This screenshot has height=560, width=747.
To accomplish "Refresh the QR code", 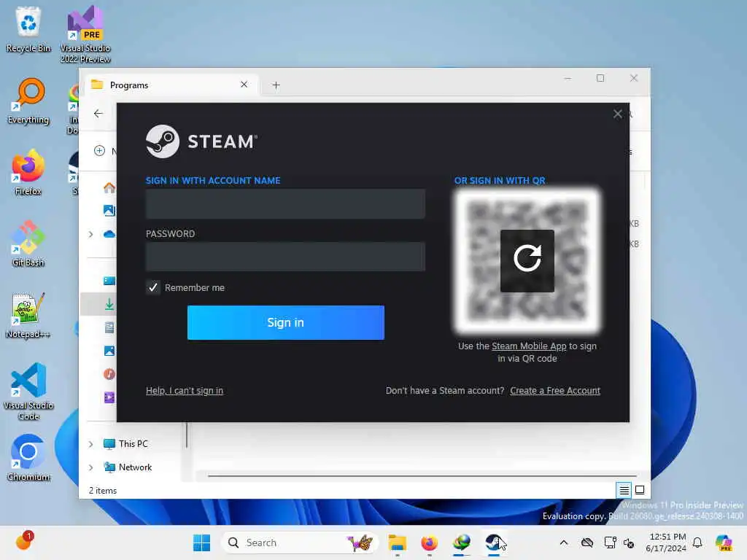I will point(527,260).
